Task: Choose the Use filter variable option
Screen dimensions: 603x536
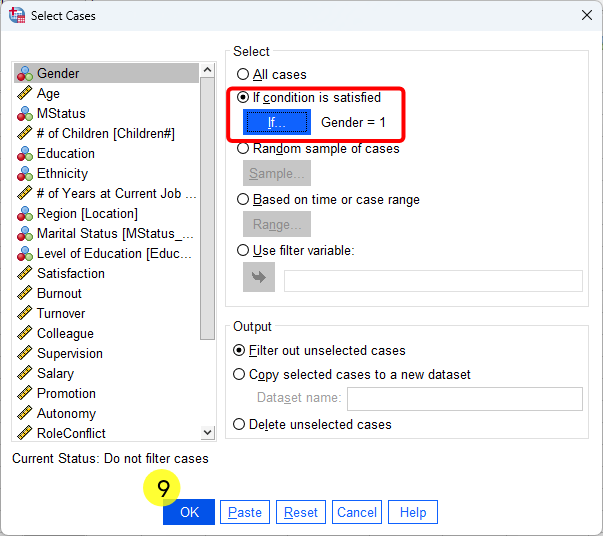Action: 243,250
